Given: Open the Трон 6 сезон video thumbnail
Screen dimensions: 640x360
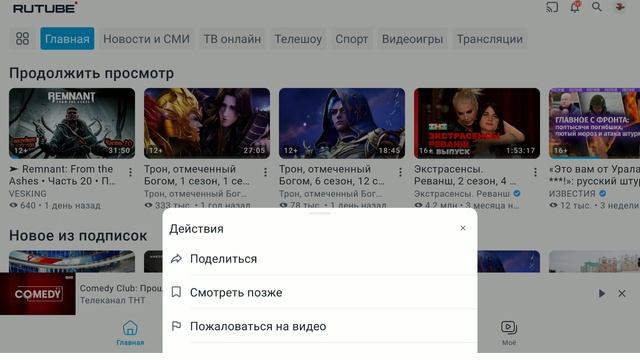Looking at the screenshot, I should [x=342, y=123].
